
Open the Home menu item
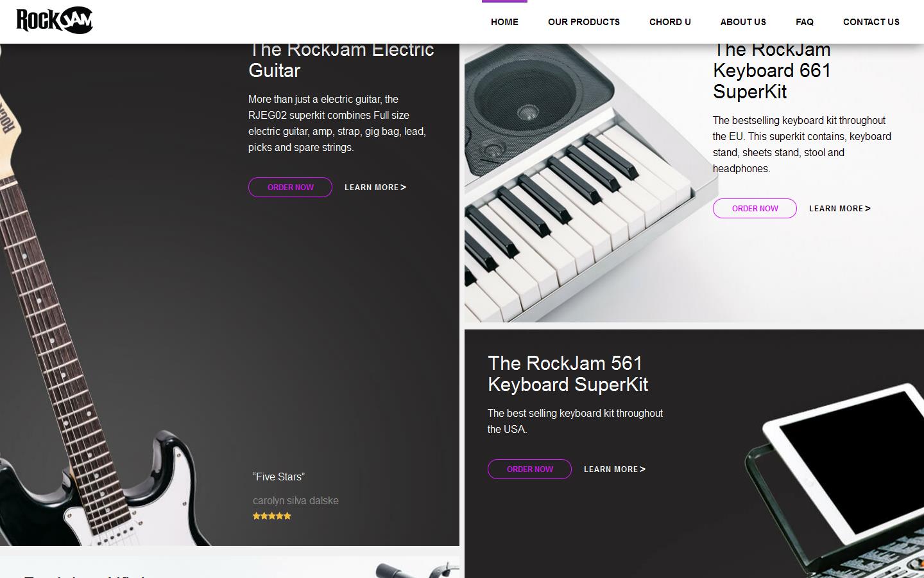504,22
